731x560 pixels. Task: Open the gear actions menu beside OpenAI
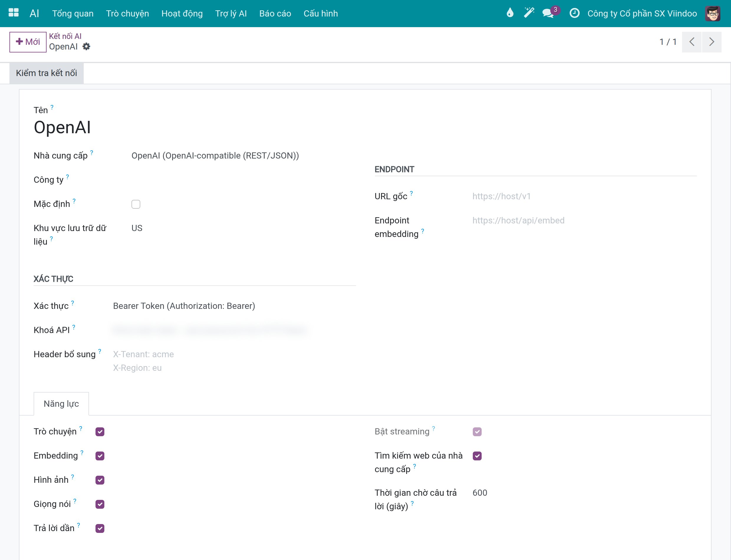86,46
